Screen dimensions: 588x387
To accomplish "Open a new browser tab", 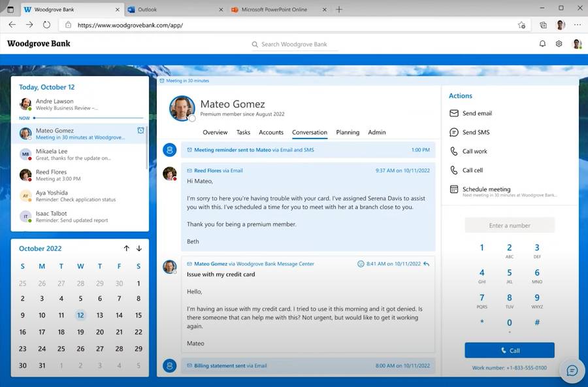I will 339,9.
